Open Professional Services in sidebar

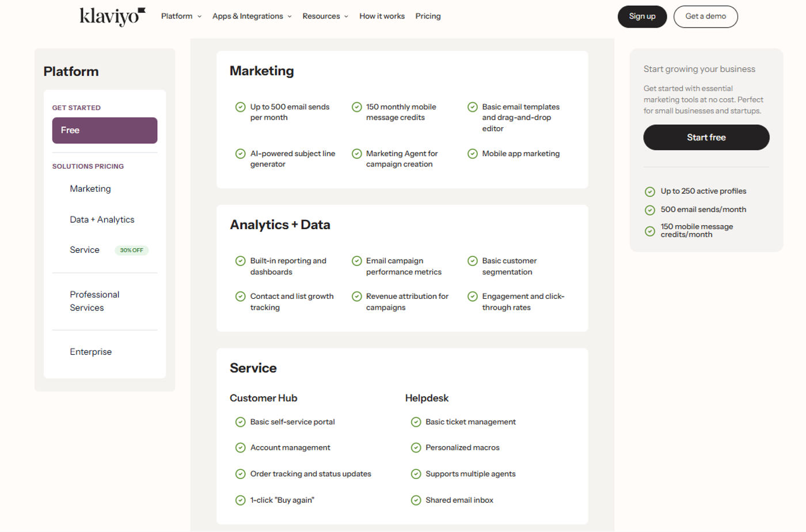[x=94, y=301]
